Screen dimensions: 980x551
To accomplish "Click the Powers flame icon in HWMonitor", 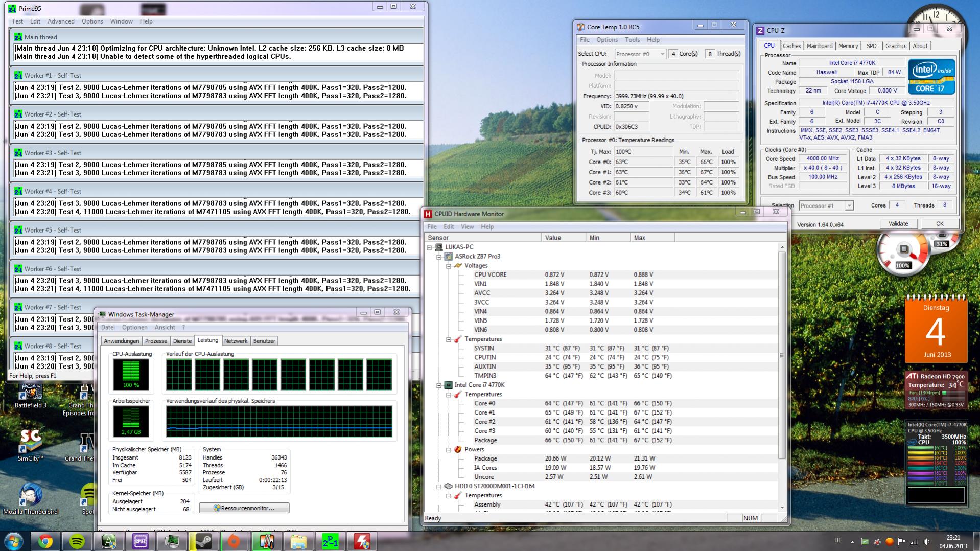I will click(458, 449).
